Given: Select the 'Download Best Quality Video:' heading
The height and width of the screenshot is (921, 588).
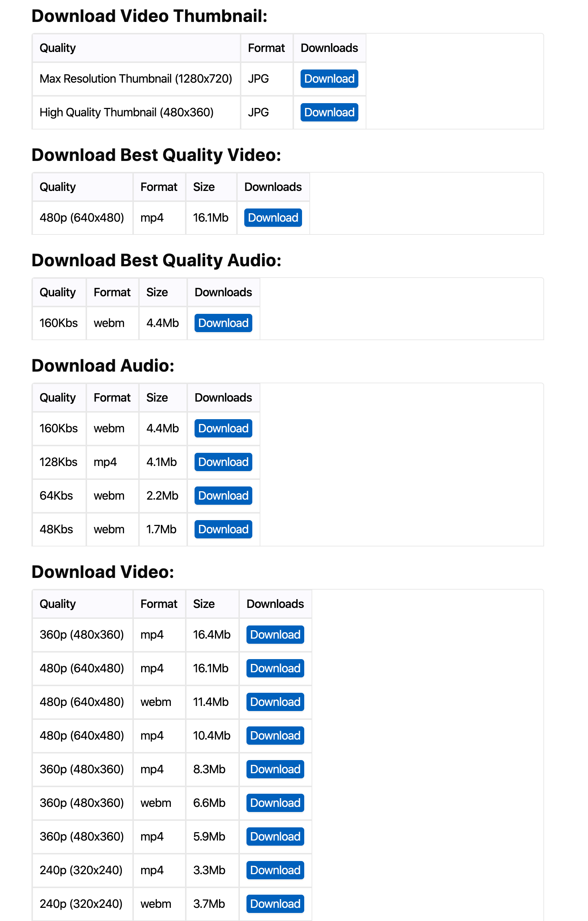Looking at the screenshot, I should click(156, 155).
